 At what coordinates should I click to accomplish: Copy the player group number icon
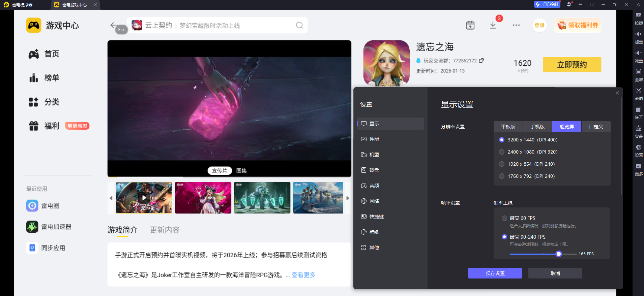[481, 61]
